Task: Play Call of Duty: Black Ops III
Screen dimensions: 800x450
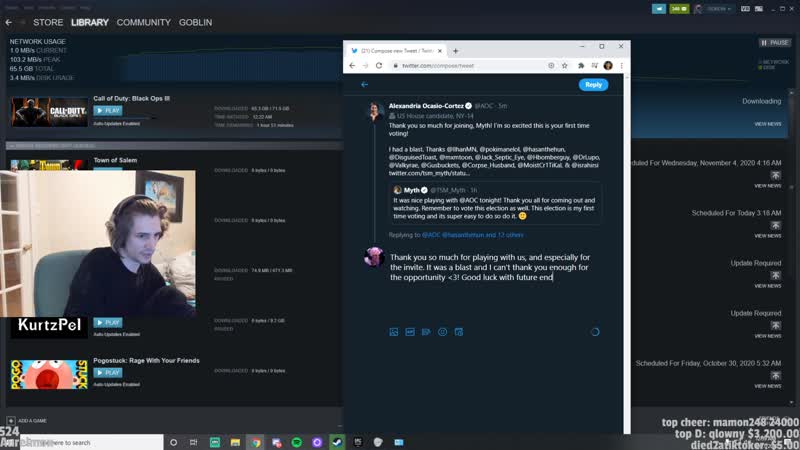Action: coord(108,111)
